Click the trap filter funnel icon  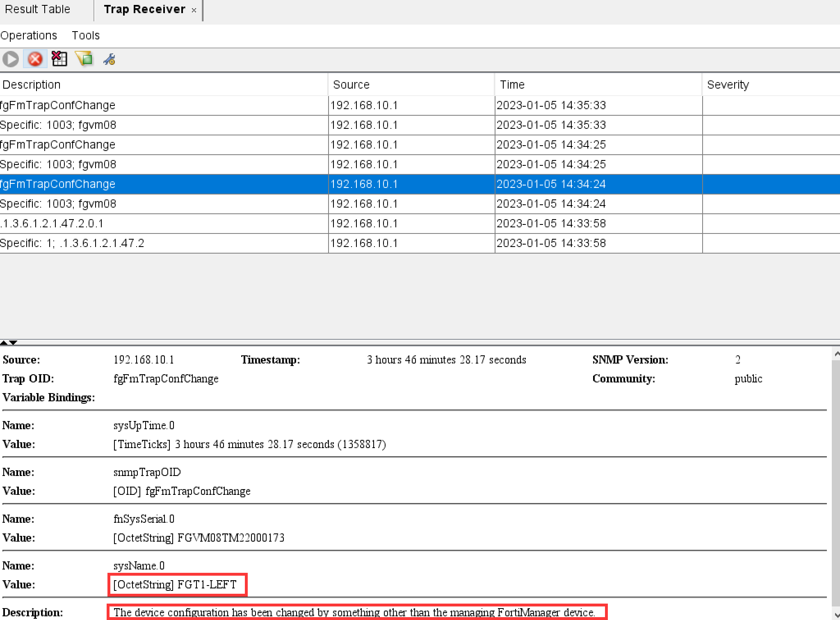click(84, 59)
